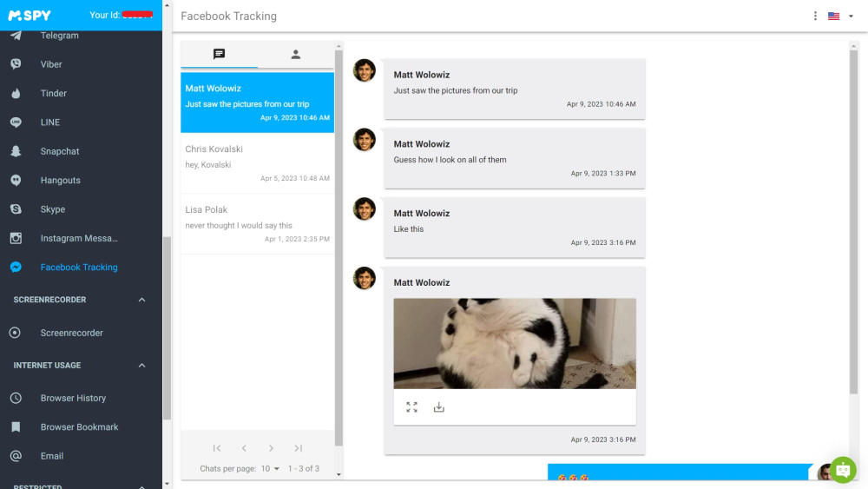Click the Facebook Messenger icon in sidebar
Screen dimensions: 868x489
coord(16,267)
